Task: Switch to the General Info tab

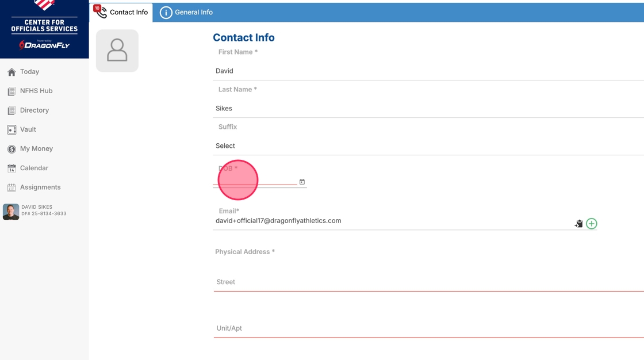Action: pos(186,12)
